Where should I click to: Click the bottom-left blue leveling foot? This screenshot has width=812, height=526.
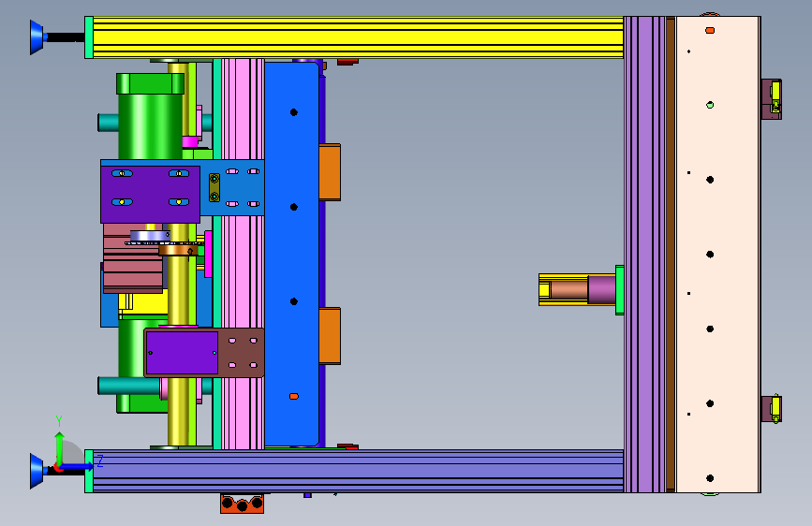[37, 471]
